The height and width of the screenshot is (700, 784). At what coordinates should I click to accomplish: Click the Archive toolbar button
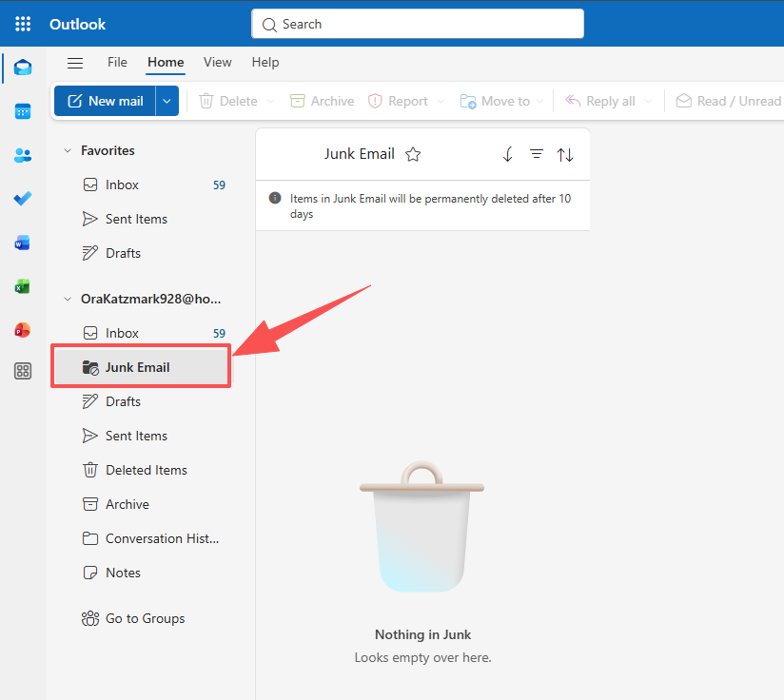(322, 102)
